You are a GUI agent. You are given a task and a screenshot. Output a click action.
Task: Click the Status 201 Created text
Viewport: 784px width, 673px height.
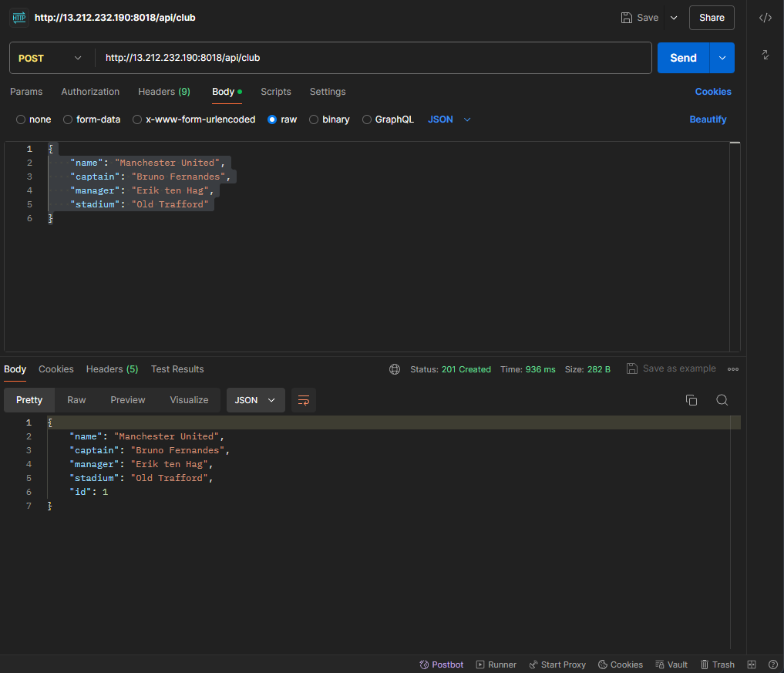(450, 369)
